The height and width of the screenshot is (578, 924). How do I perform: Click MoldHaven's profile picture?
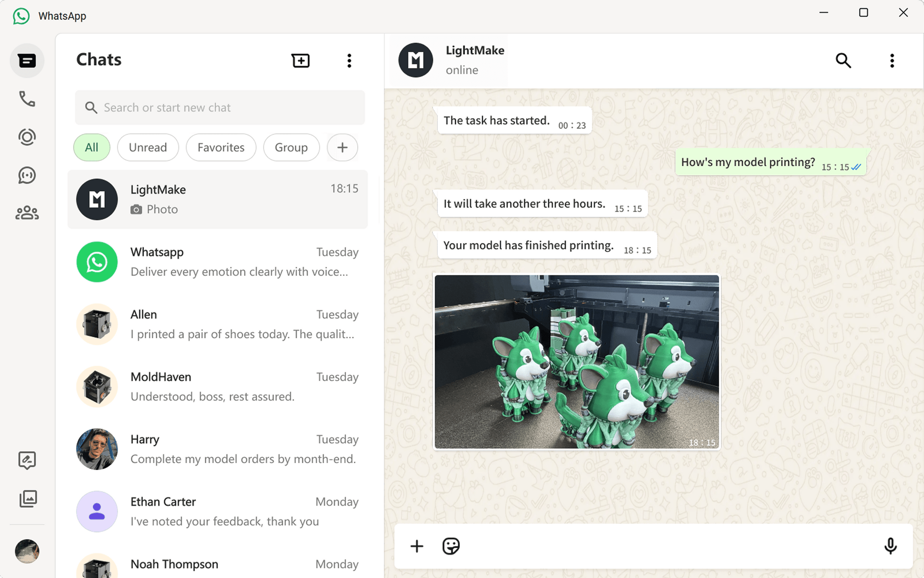[x=97, y=386]
